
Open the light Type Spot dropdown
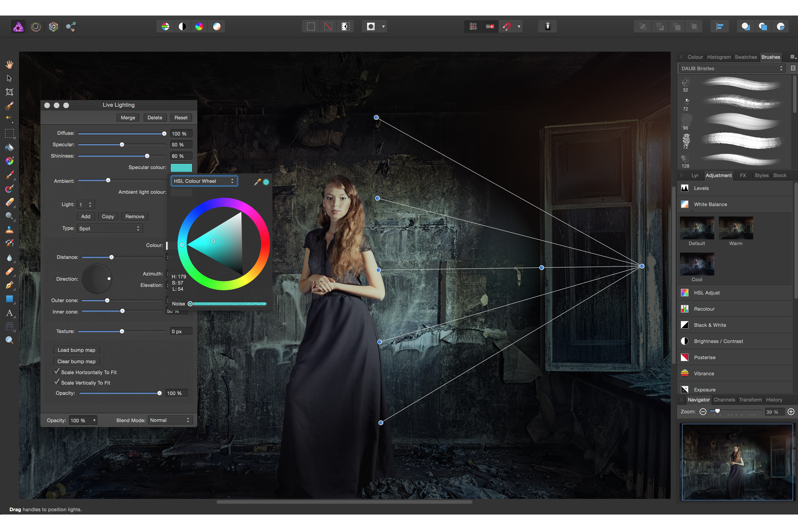tap(110, 228)
